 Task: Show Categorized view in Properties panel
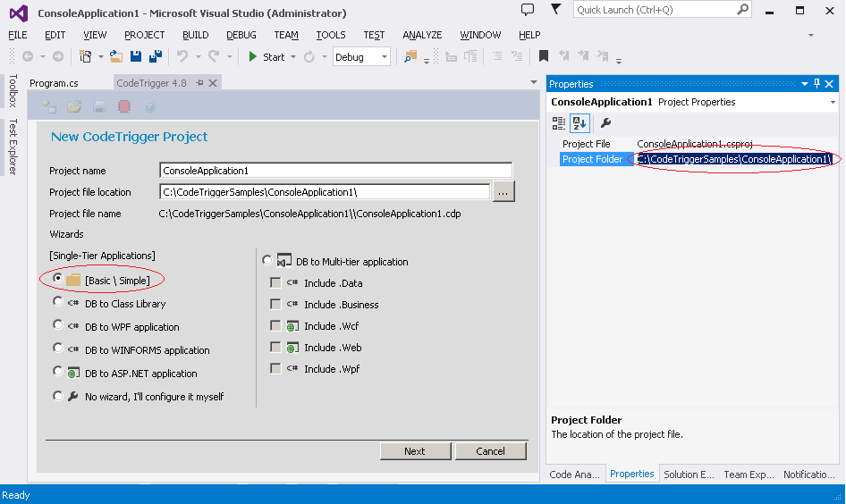click(559, 123)
